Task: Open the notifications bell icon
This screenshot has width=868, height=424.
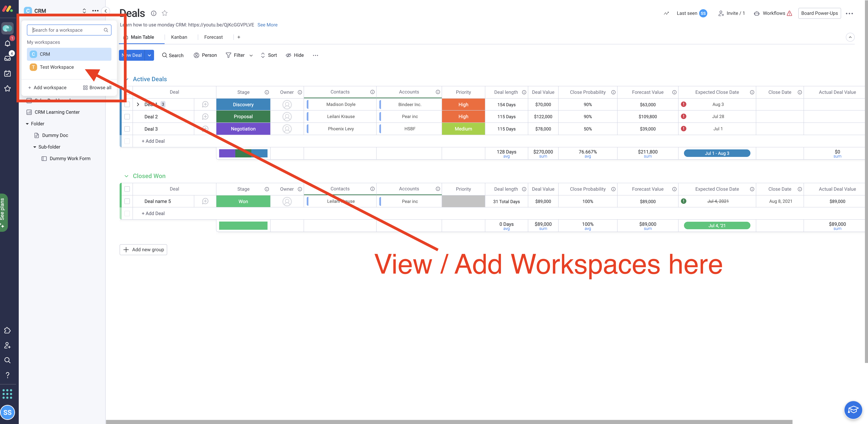Action: tap(7, 43)
